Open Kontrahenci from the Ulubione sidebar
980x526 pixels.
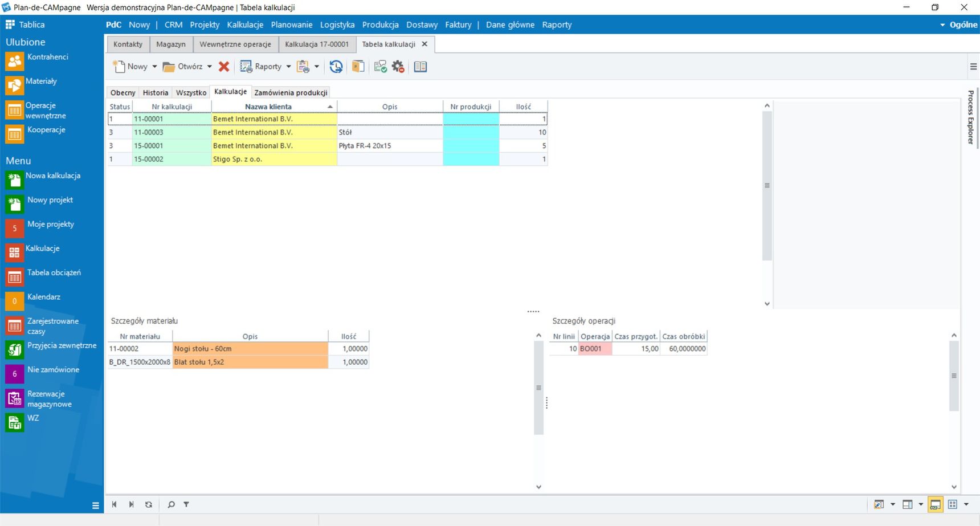click(37, 60)
